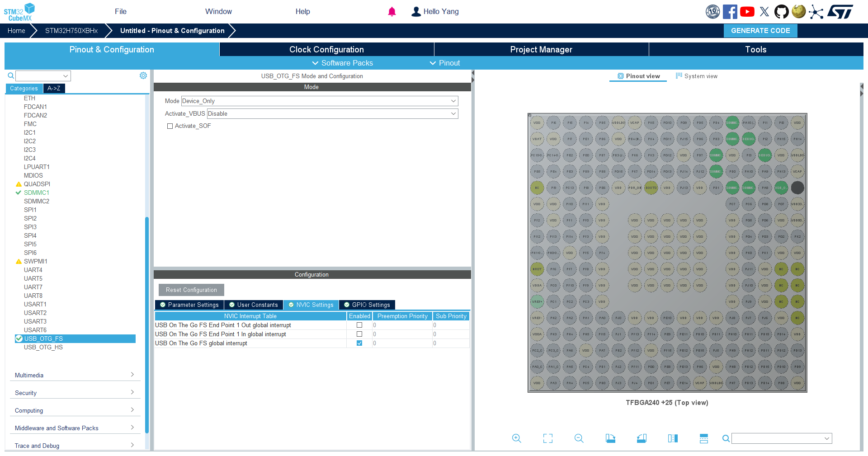Flip the chip view vertically
This screenshot has height=456, width=868.
[x=704, y=438]
